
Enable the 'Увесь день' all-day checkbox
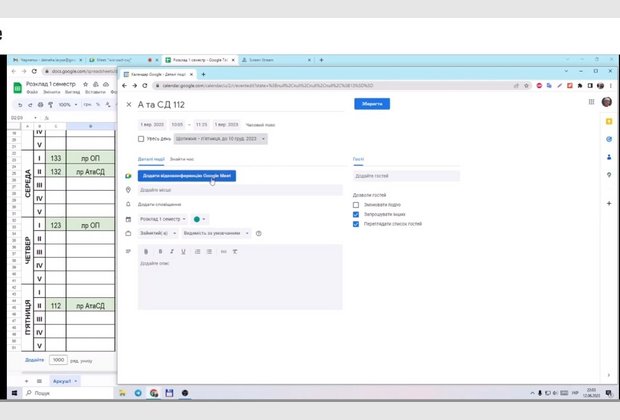coord(141,139)
